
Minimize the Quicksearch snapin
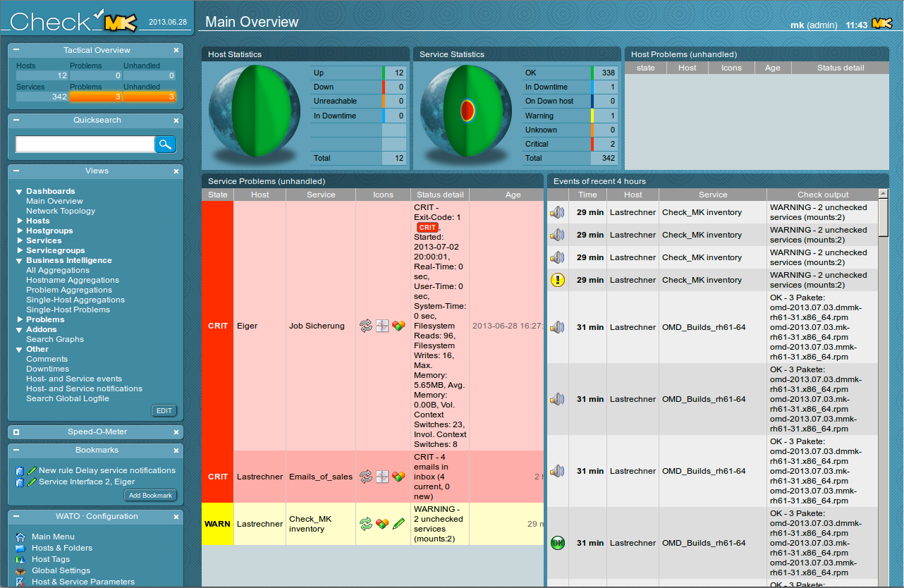(x=16, y=120)
